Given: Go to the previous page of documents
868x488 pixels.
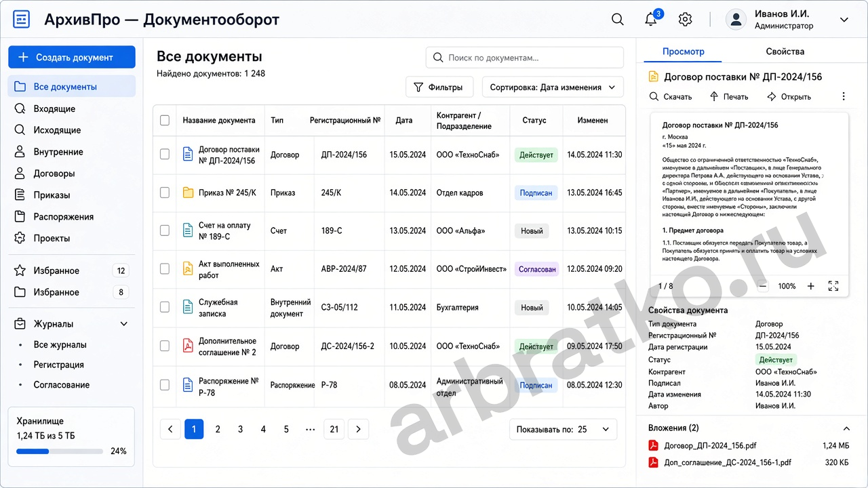Looking at the screenshot, I should pyautogui.click(x=170, y=429).
